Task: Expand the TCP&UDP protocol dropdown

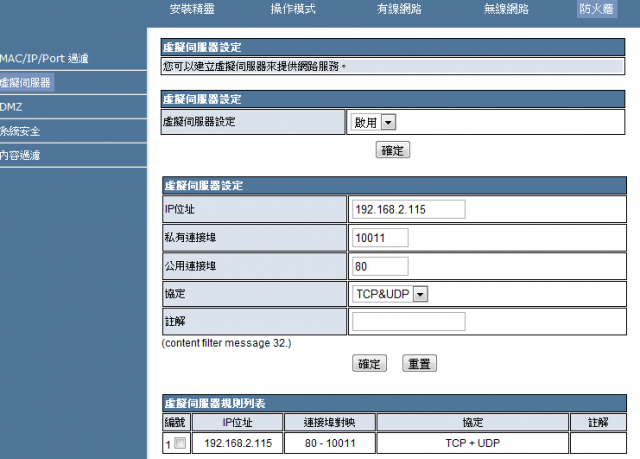Action: 390,294
